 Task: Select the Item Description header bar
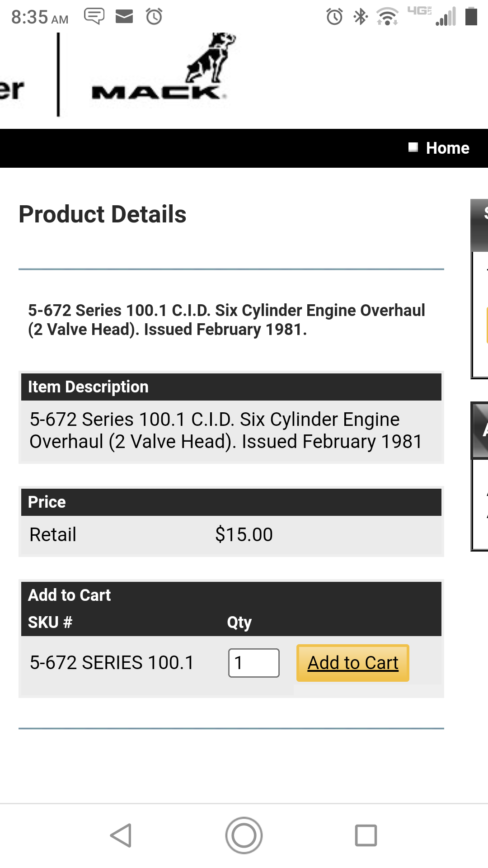point(231,387)
